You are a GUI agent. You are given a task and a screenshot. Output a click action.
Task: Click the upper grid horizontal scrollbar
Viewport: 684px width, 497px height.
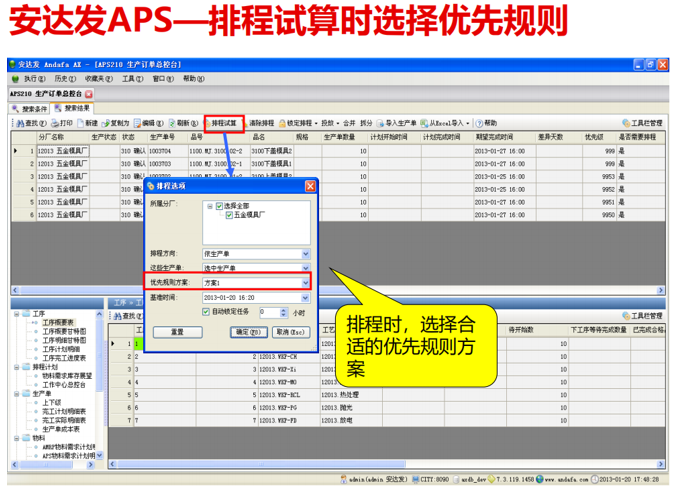pos(338,291)
